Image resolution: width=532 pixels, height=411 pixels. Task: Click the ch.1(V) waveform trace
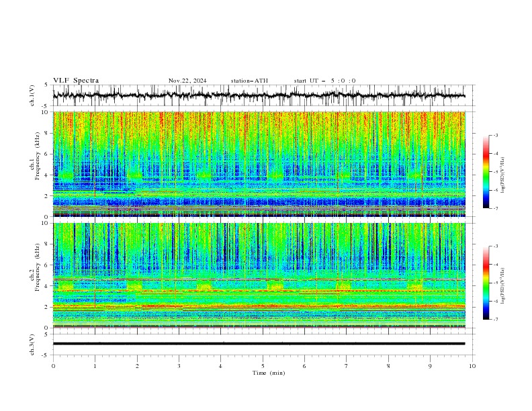pyautogui.click(x=259, y=95)
